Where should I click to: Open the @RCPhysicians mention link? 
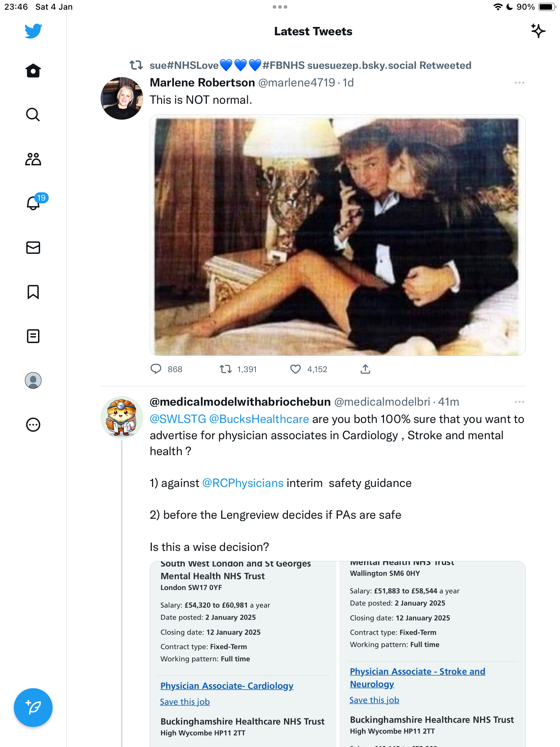pos(243,483)
